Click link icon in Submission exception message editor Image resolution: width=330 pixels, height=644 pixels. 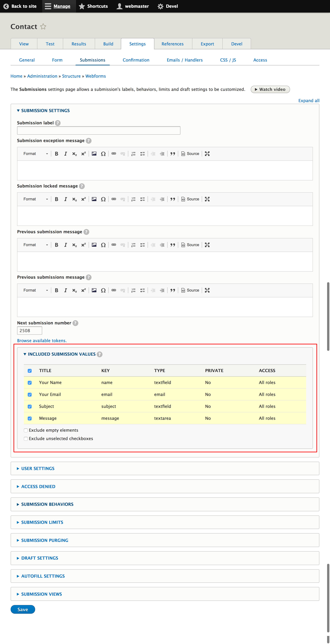tap(114, 154)
